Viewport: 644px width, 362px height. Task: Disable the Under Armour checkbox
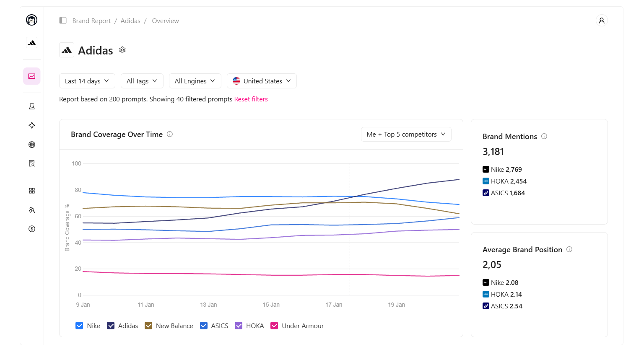coord(274,325)
